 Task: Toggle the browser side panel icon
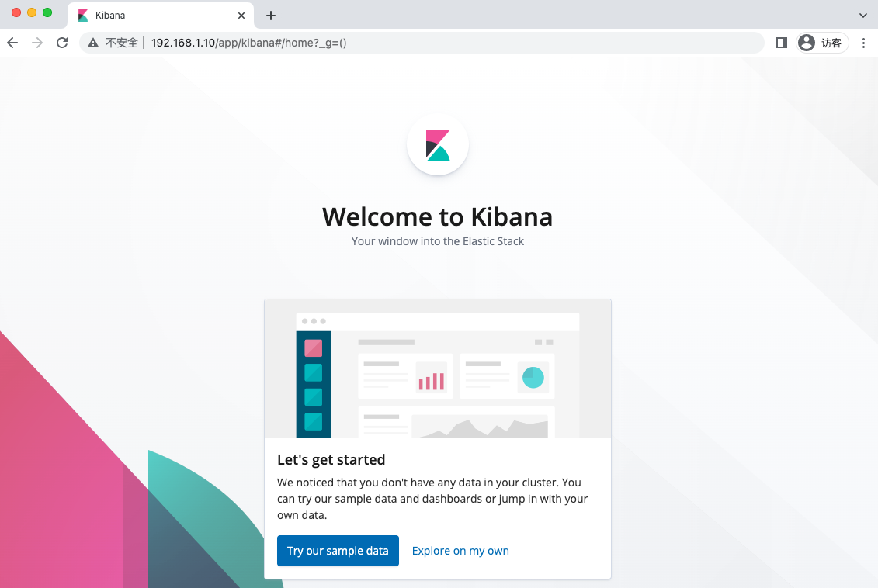(781, 43)
